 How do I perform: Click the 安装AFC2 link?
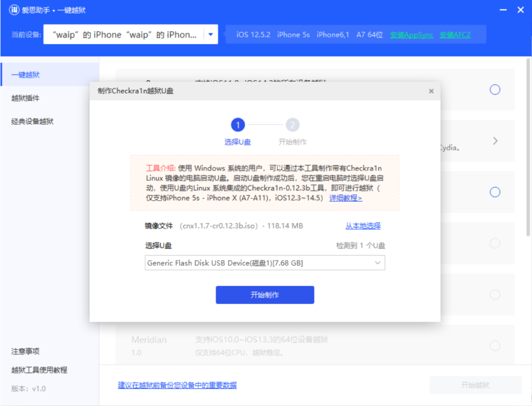click(x=455, y=35)
